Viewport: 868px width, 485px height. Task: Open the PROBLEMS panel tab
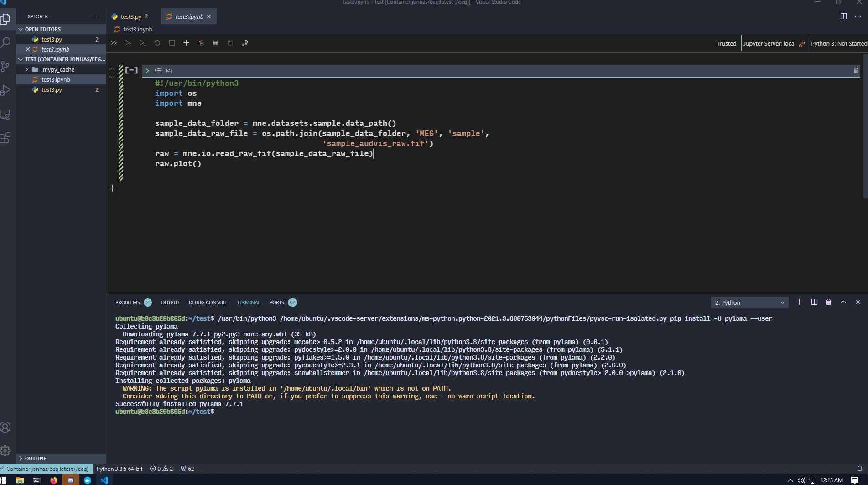pos(128,302)
